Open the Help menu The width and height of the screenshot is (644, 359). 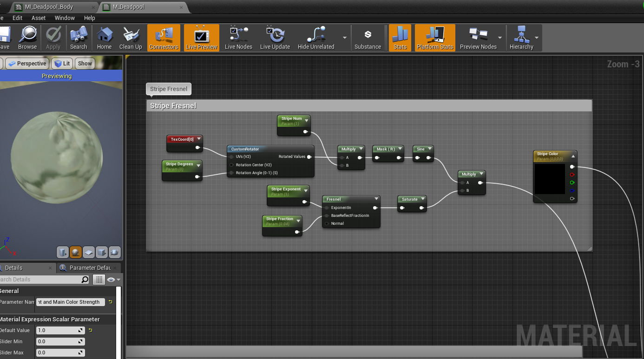click(90, 18)
